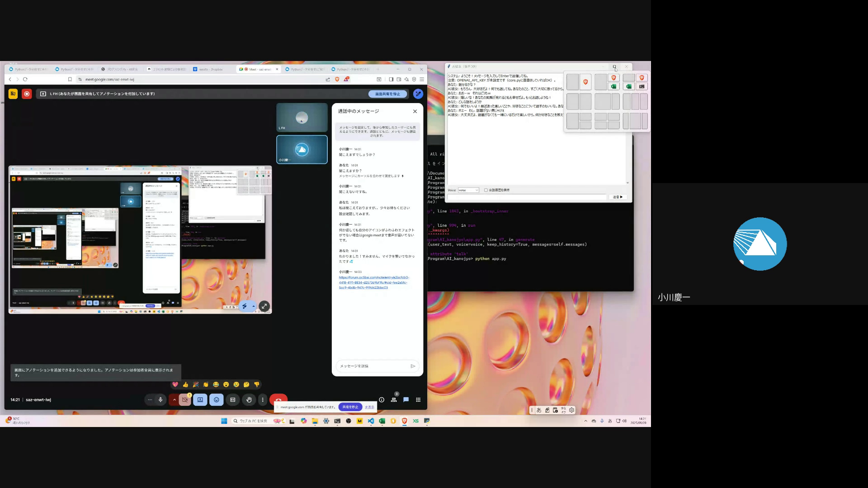Click the raise hand icon

(x=249, y=400)
